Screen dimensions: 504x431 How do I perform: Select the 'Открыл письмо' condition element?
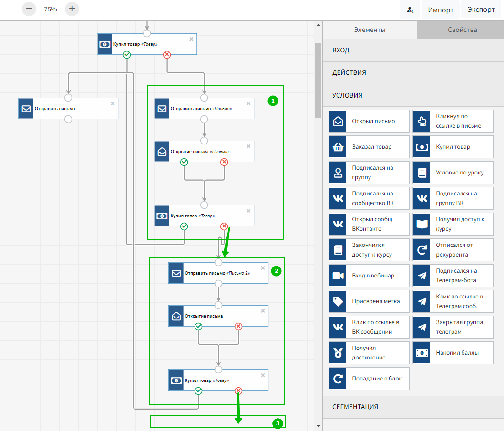pos(369,121)
